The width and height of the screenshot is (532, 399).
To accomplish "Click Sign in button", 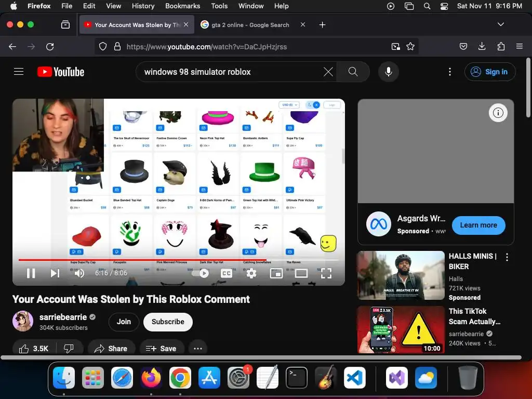I will click(490, 72).
